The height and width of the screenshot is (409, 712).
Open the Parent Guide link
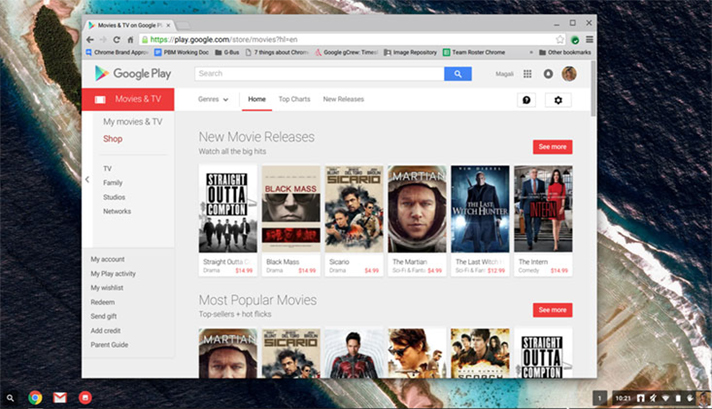coord(109,345)
